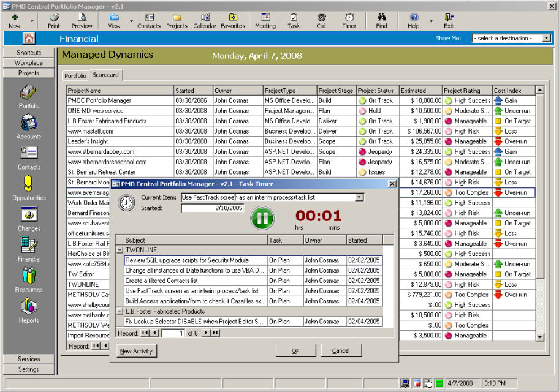Click the Subject column header in timer list
559x392 pixels.
196,240
